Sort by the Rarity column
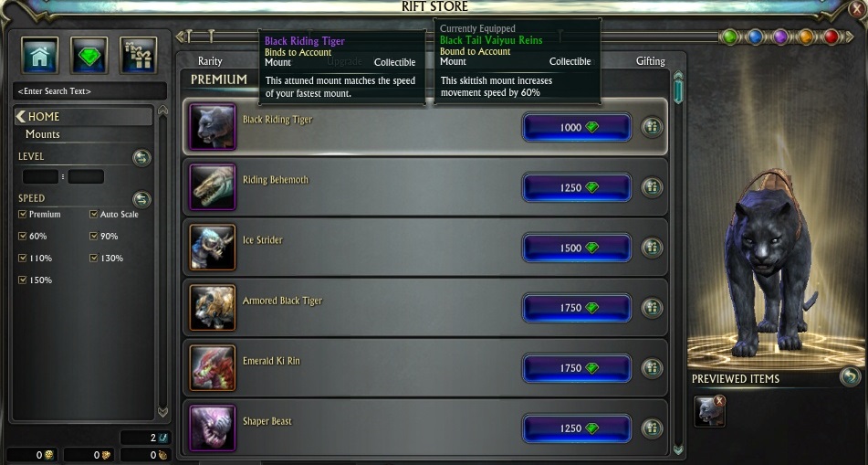868x465 pixels. 210,61
